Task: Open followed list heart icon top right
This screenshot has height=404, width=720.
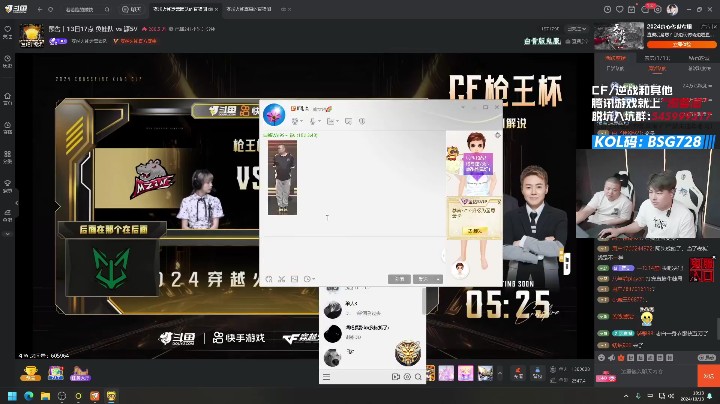Action: click(619, 9)
